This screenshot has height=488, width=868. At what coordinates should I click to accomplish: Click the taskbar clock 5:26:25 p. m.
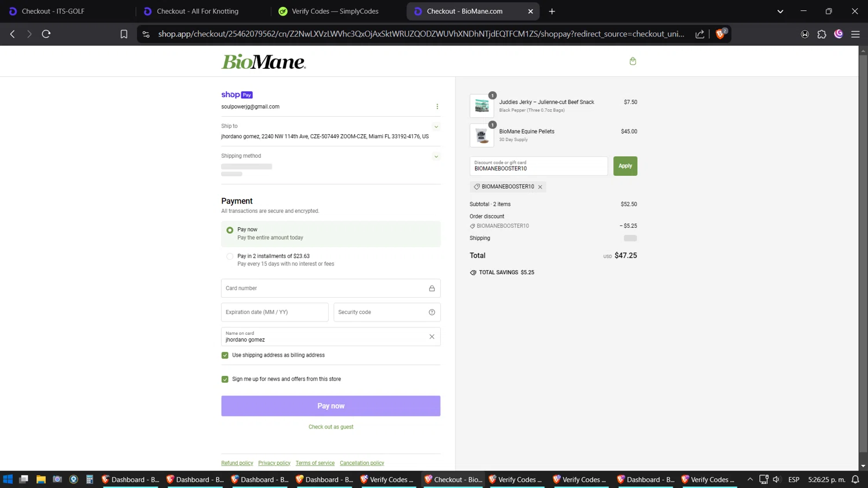point(826,479)
